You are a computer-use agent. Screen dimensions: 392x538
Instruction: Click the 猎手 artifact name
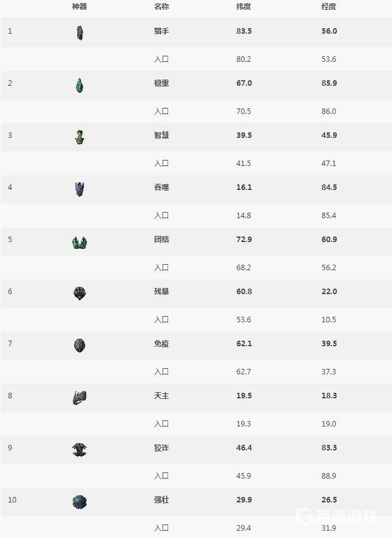coord(161,31)
